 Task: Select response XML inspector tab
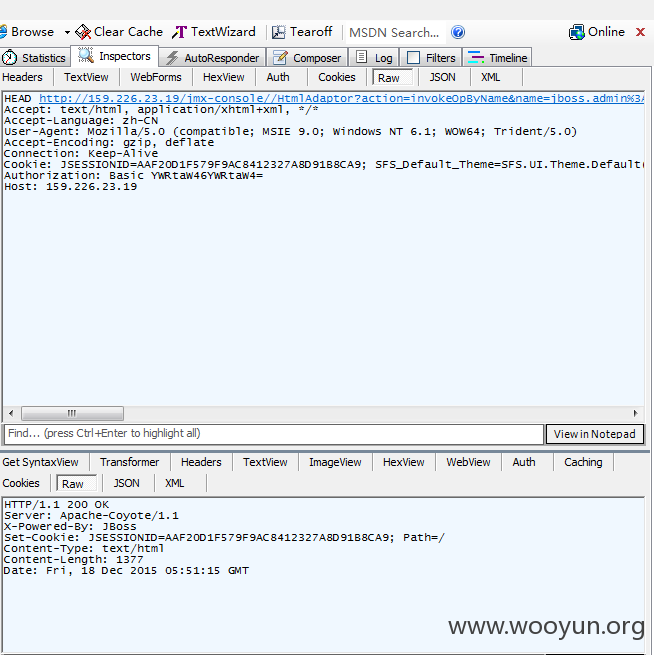(174, 483)
